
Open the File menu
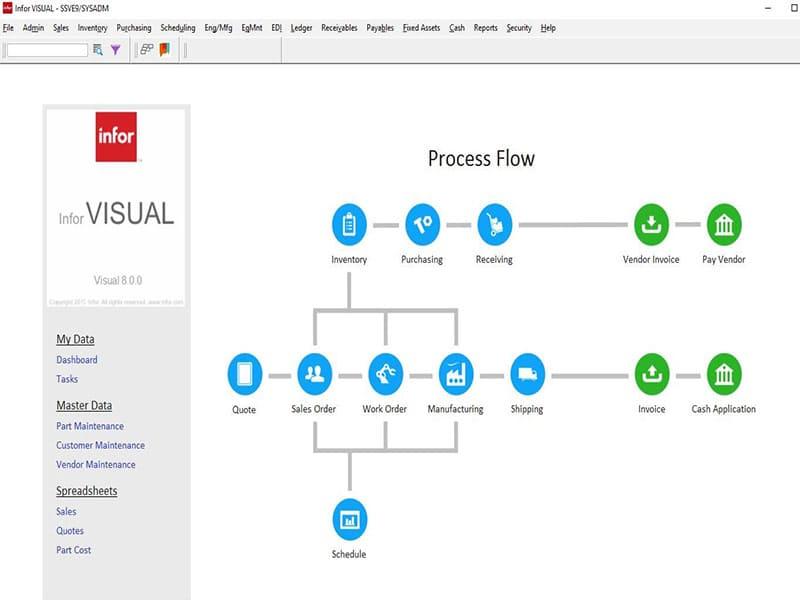8,28
